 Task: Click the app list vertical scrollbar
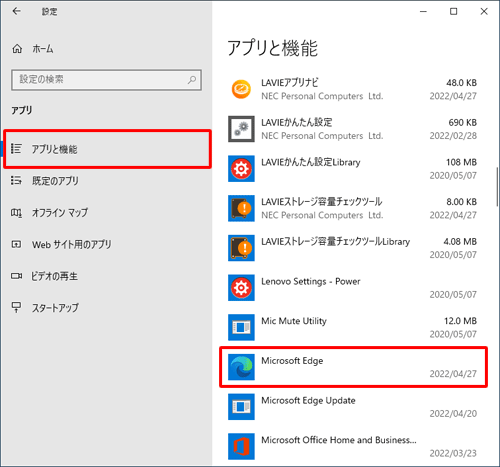tap(498, 187)
